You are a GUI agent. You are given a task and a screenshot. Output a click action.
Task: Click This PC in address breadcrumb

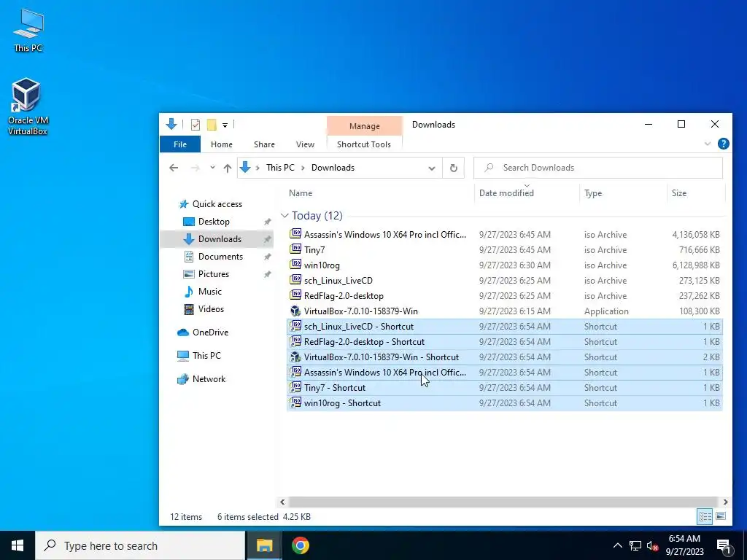tap(280, 168)
